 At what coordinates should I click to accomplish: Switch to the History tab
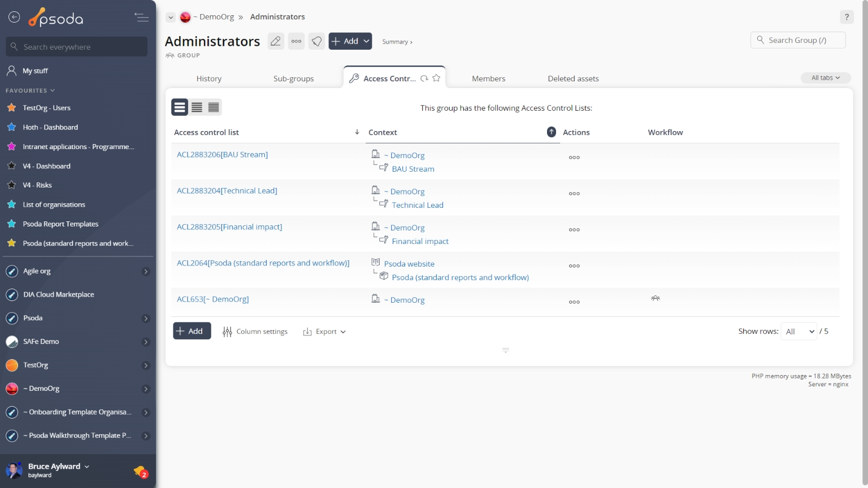[209, 79]
